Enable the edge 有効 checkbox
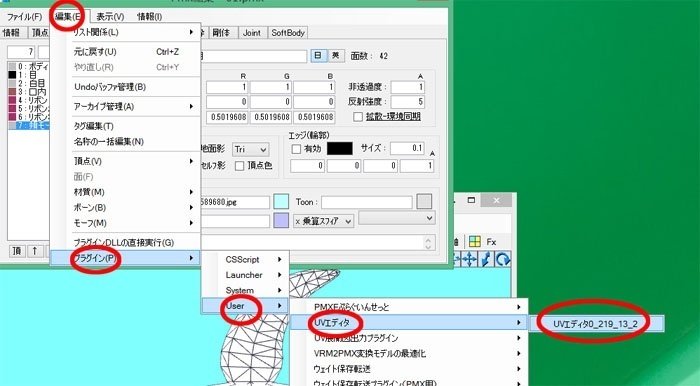This screenshot has width=700, height=386. (296, 149)
